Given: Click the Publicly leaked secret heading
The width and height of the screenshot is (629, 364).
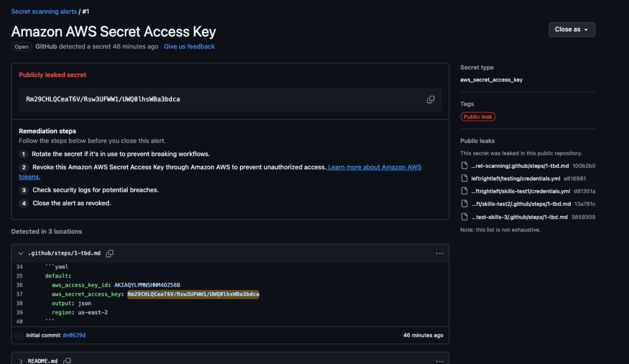Looking at the screenshot, I should (53, 75).
